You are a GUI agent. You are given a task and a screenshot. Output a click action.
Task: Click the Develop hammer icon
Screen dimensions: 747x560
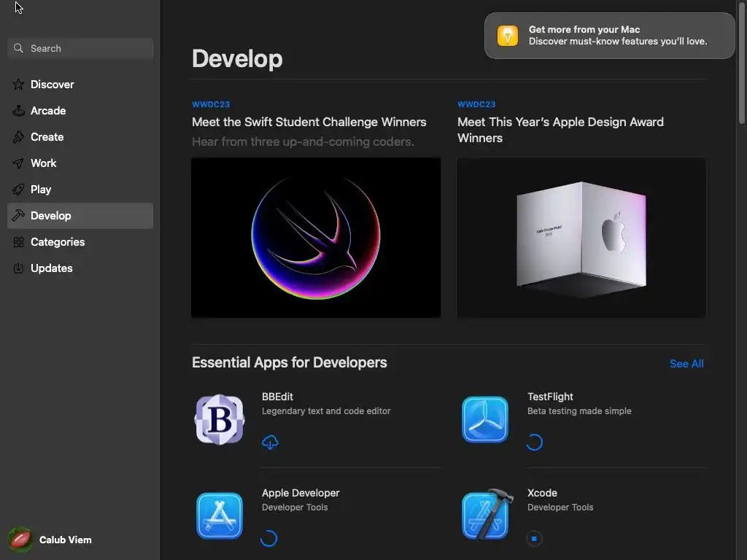tap(18, 216)
